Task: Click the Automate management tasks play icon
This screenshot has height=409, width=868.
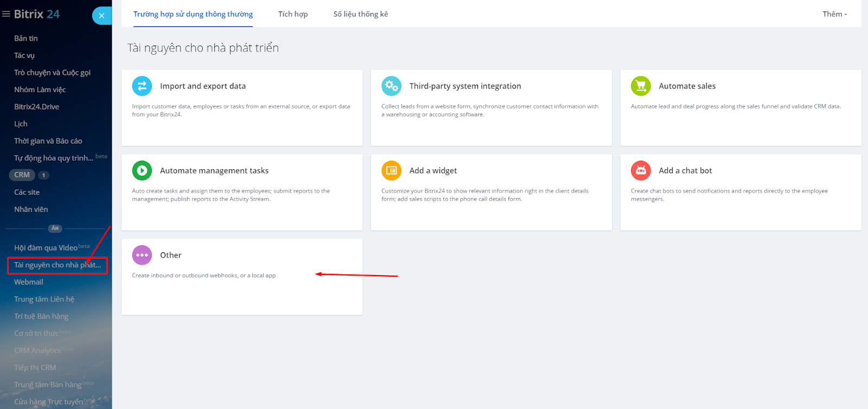Action: click(x=142, y=170)
